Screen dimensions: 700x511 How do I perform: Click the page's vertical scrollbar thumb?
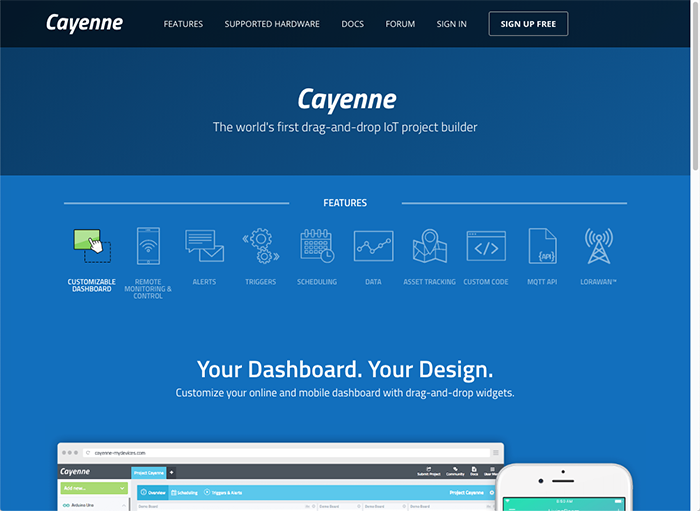[695, 85]
